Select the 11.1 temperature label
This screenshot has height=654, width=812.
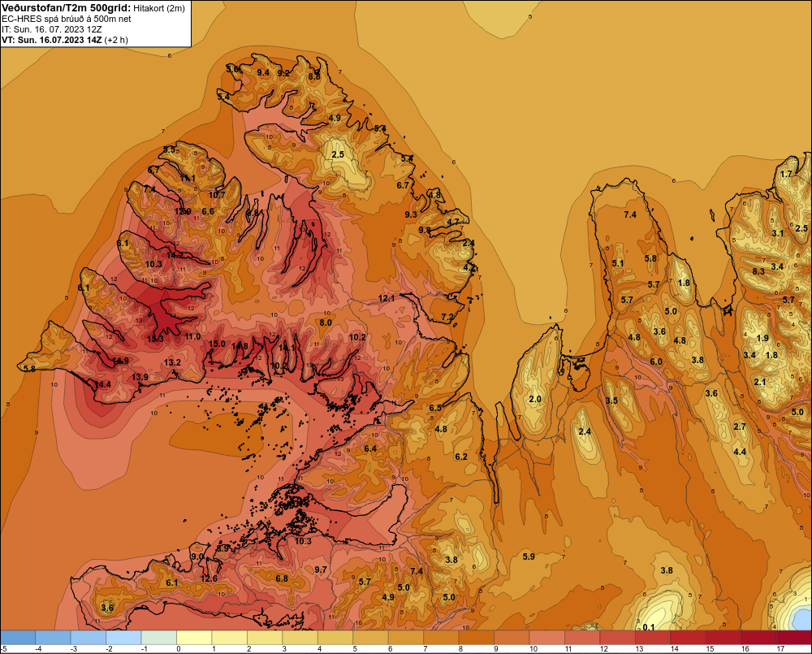pos(188,178)
